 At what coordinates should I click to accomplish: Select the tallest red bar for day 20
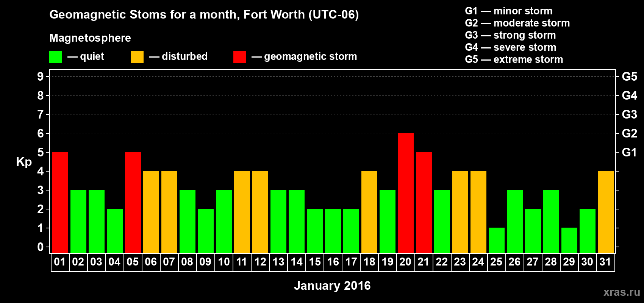[x=406, y=193]
